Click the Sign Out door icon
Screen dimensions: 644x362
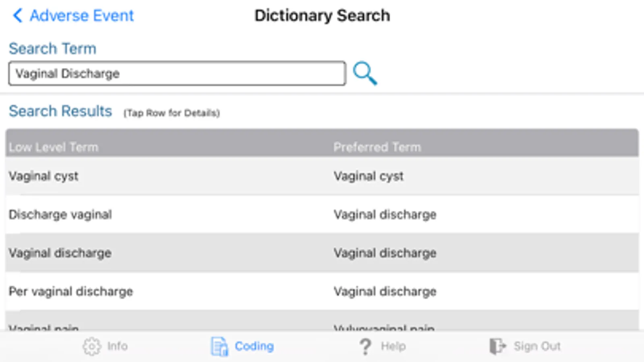(497, 346)
